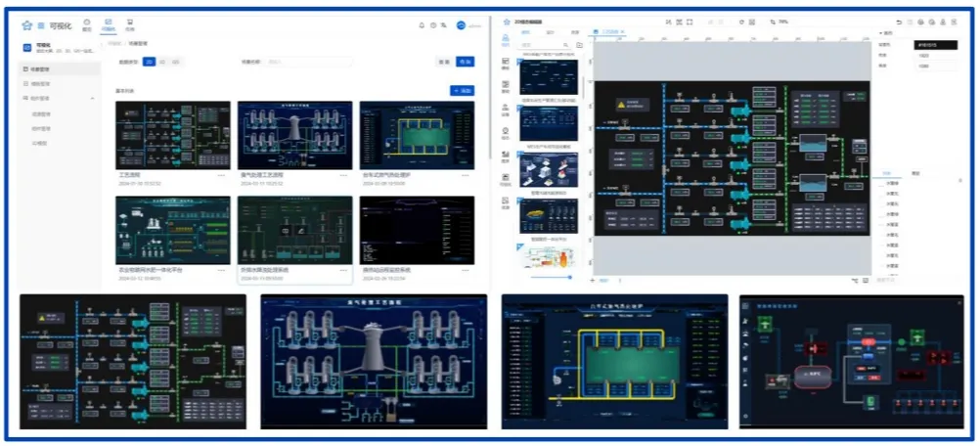Image resolution: width=980 pixels, height=446 pixels.
Task: Open the 工艺流程 scene thumbnail
Action: coord(172,135)
